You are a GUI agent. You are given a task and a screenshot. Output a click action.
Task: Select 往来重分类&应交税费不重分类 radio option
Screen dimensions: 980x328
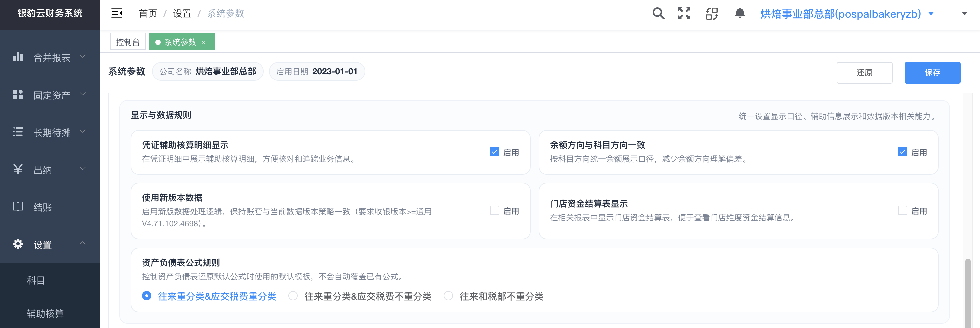click(x=293, y=296)
